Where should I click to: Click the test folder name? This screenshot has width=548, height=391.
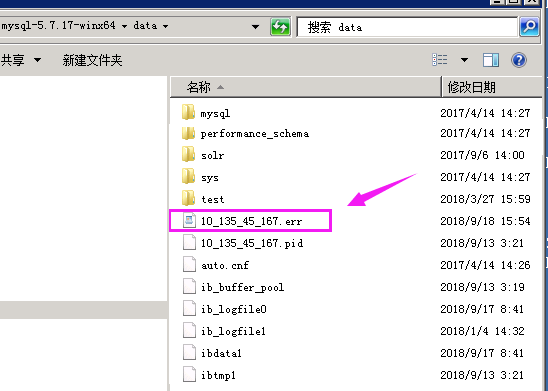click(212, 199)
